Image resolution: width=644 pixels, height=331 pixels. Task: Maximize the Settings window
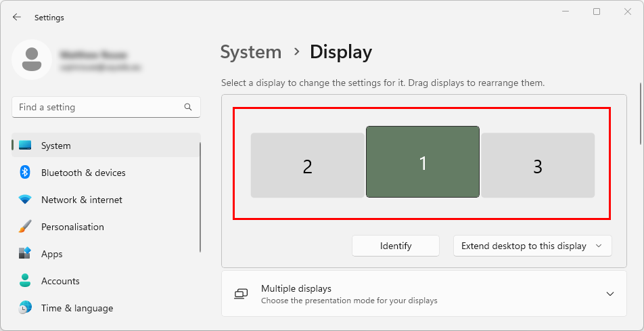[597, 12]
